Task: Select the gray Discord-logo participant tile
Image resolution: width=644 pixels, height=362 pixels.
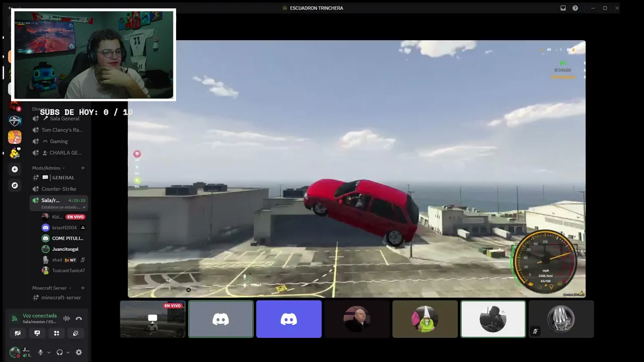Action: tap(221, 319)
